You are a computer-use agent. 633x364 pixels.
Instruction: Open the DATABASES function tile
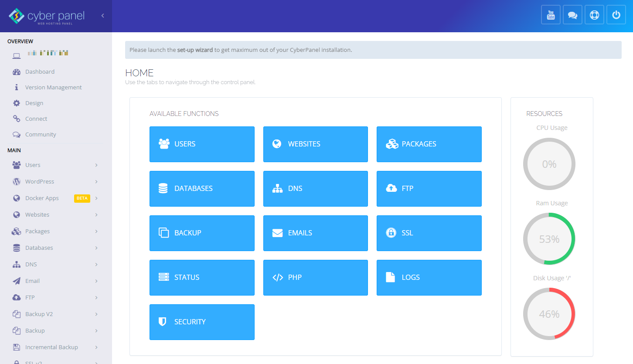[202, 189]
